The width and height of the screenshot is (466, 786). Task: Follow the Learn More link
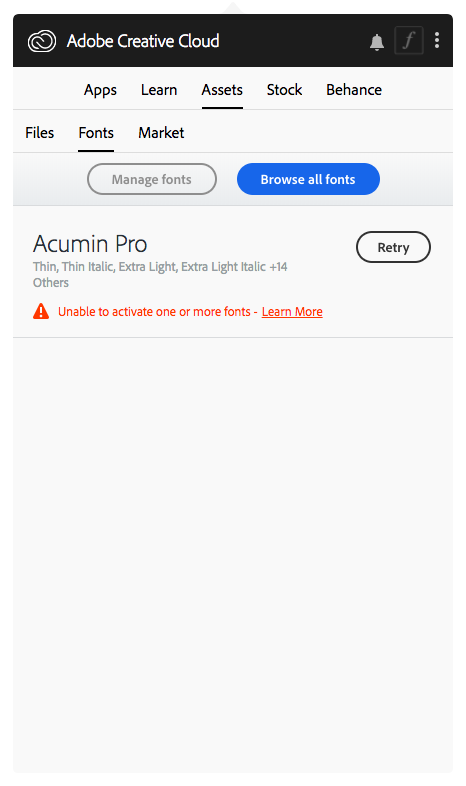pyautogui.click(x=292, y=312)
